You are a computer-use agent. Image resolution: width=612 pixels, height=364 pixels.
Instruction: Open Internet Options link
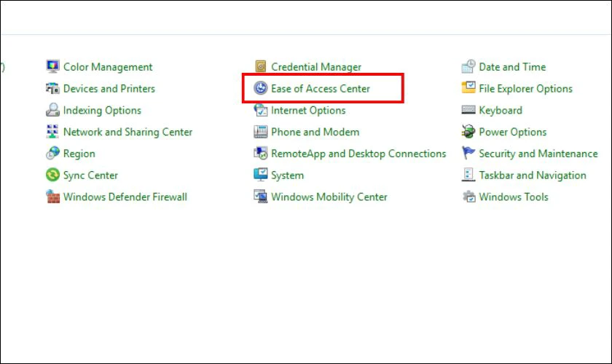pyautogui.click(x=308, y=111)
